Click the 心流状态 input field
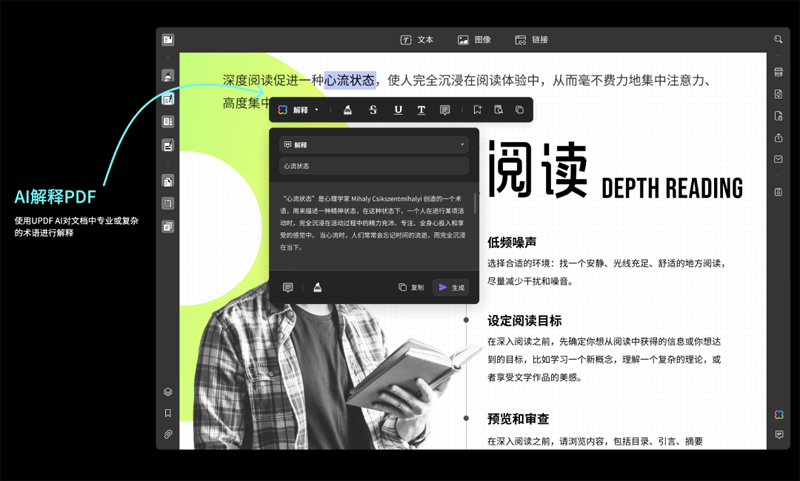This screenshot has width=800, height=481. tap(374, 166)
